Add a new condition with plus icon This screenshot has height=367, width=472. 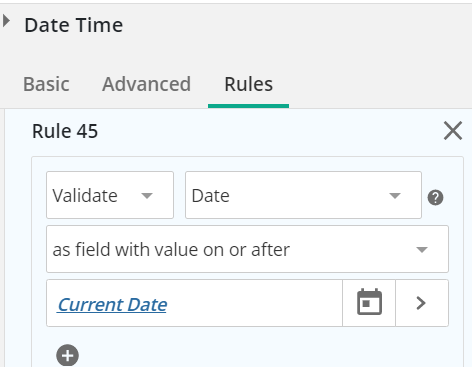68,355
